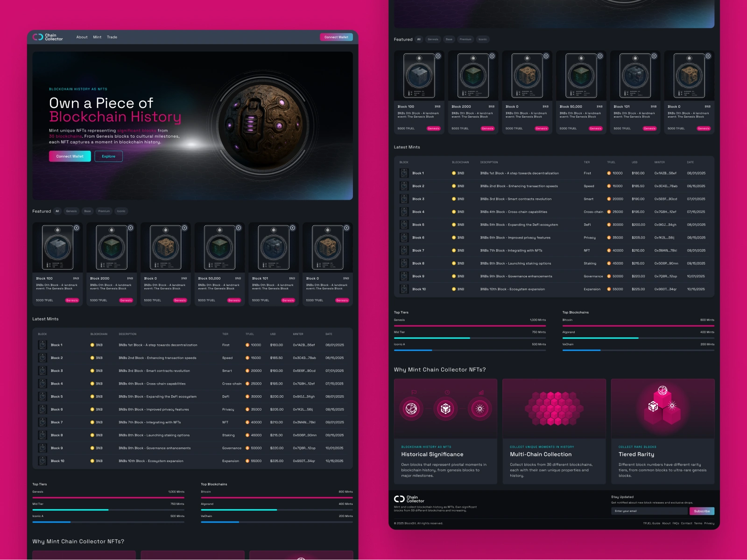Click globe icon atop Tiered Rarity cubes

click(662, 391)
